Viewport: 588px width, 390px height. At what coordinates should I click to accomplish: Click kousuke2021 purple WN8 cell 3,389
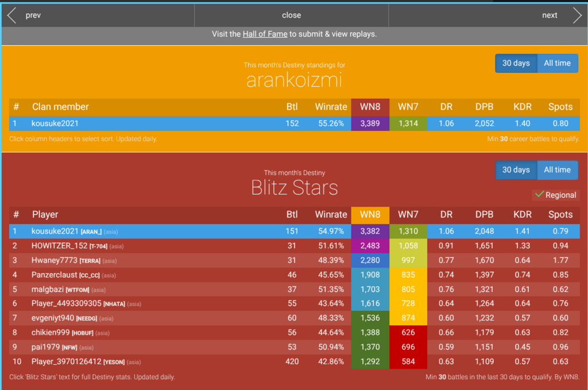370,123
